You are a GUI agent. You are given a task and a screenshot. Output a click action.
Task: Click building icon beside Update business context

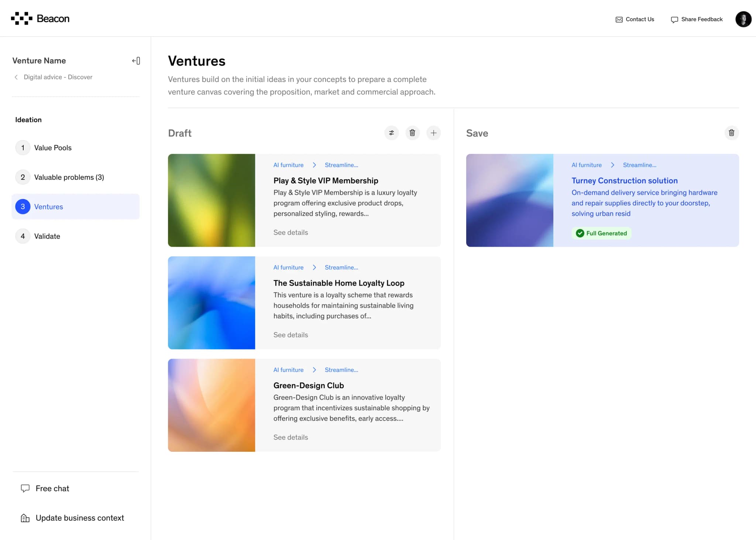tap(25, 518)
